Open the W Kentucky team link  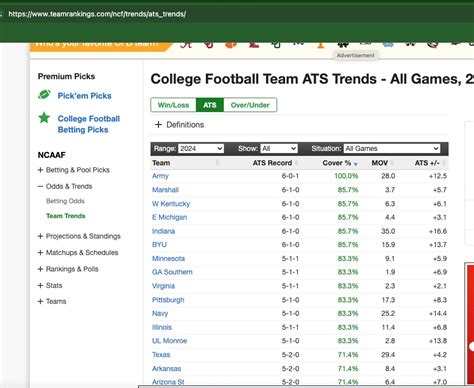pos(171,204)
